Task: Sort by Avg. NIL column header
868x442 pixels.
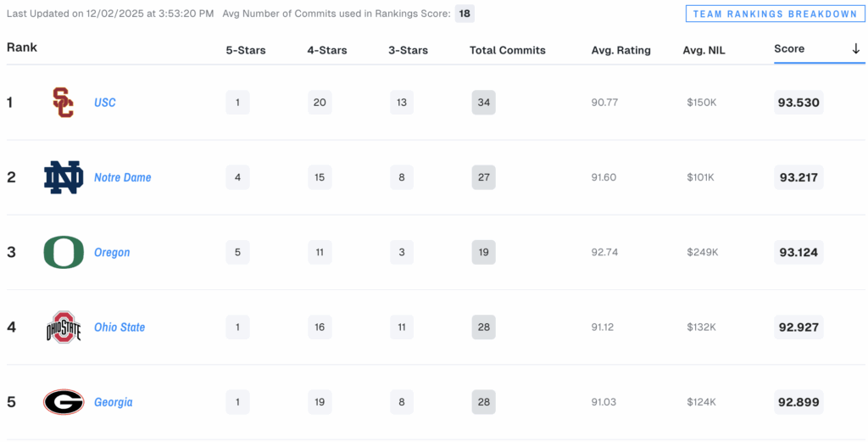Action: pos(704,50)
